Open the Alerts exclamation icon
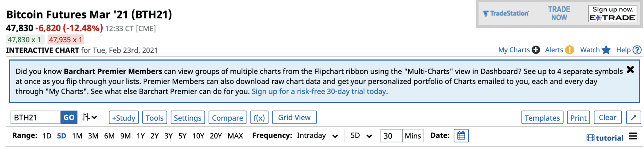Image resolution: width=644 pixels, height=149 pixels. 569,50
